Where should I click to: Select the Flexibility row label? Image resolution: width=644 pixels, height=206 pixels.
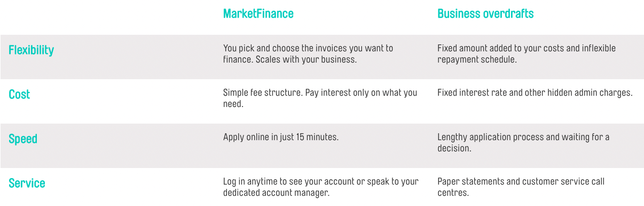click(x=32, y=50)
